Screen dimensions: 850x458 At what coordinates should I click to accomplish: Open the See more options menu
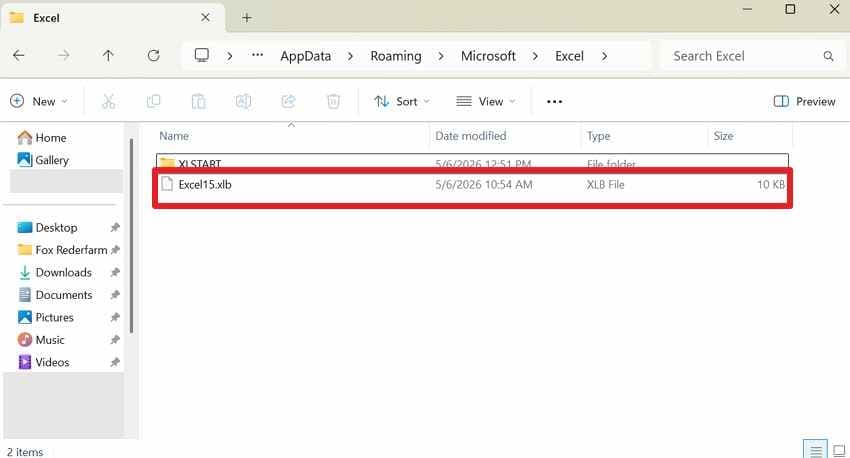point(554,101)
